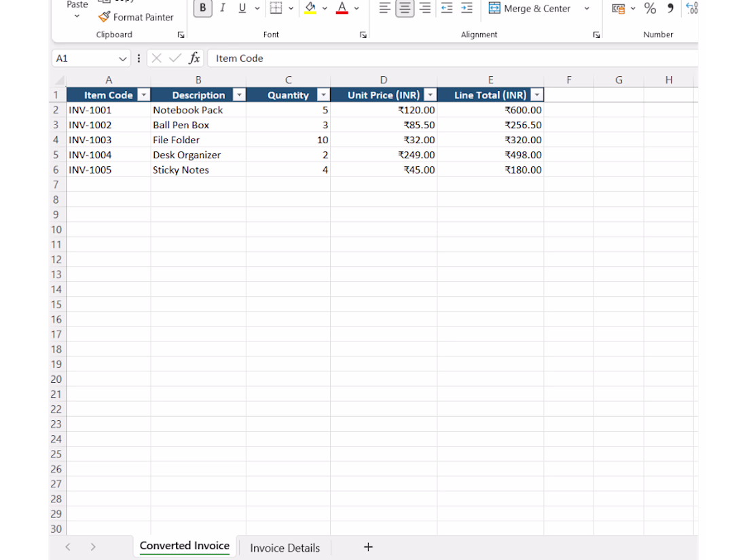Screen dimensions: 747x560
Task: Decrease the cell indent
Action: (447, 8)
